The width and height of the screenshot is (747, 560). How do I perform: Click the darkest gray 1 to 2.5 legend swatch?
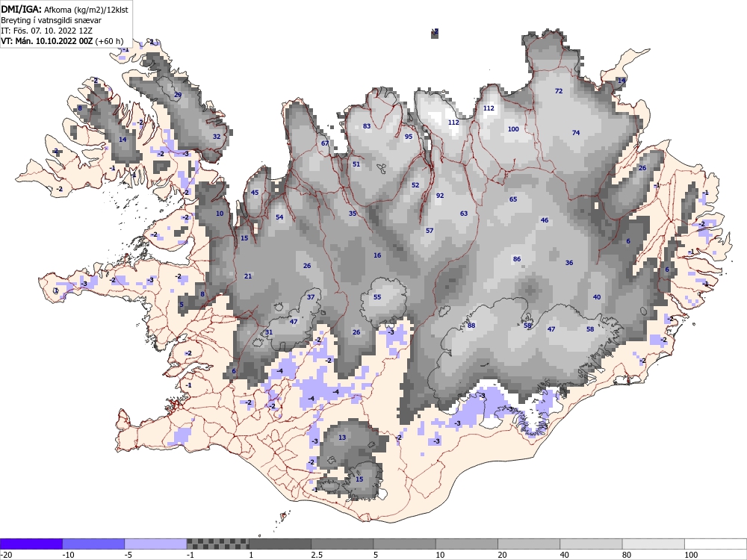280,544
